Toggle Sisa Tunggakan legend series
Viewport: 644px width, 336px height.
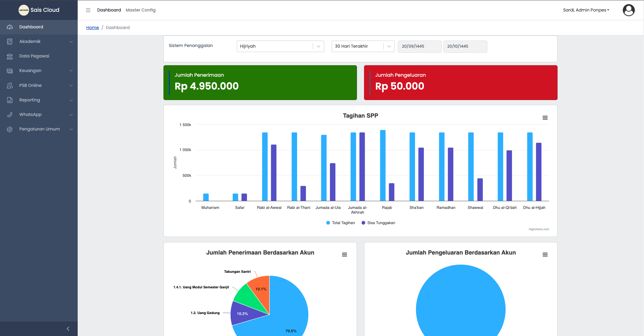(378, 223)
